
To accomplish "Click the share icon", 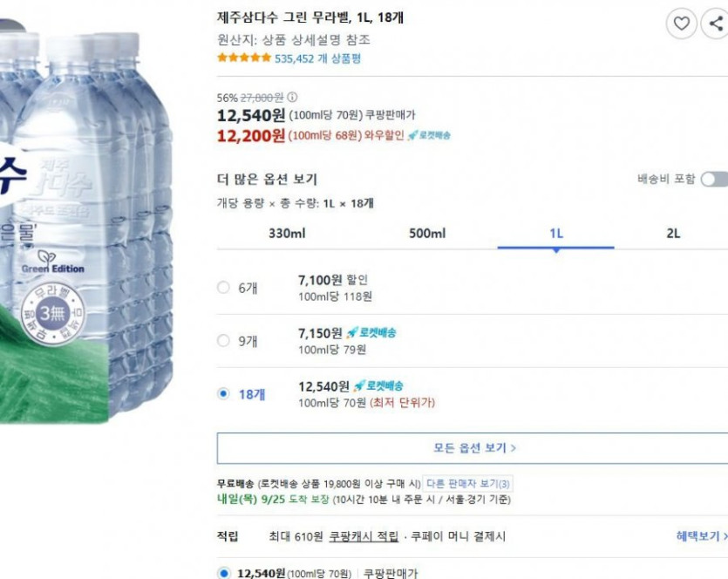I will click(x=716, y=24).
